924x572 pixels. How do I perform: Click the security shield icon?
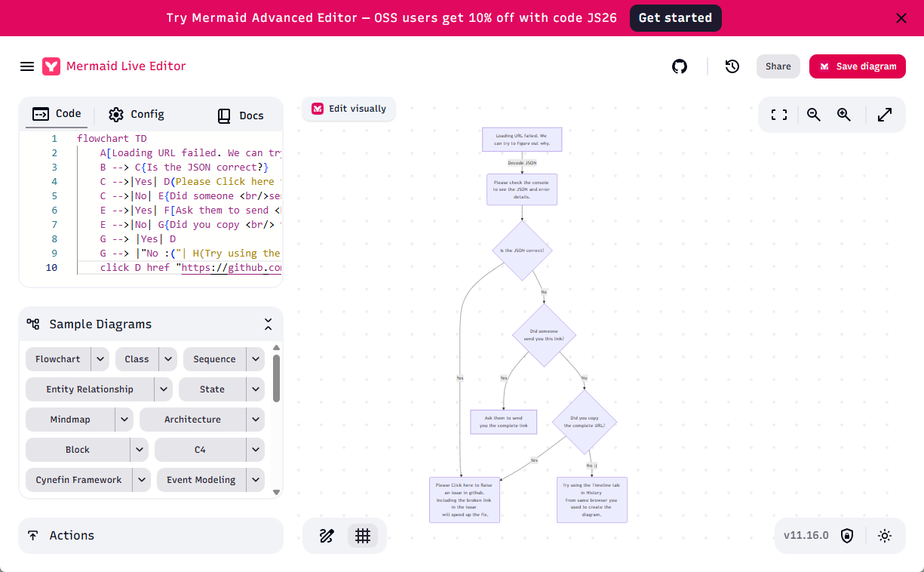click(x=847, y=536)
